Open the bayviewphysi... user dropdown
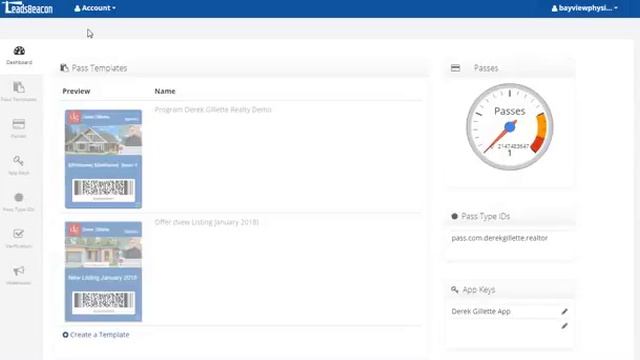This screenshot has height=360, width=640. click(584, 8)
